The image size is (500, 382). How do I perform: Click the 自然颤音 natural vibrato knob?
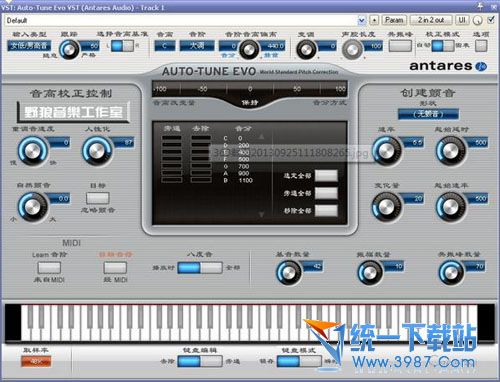33,206
